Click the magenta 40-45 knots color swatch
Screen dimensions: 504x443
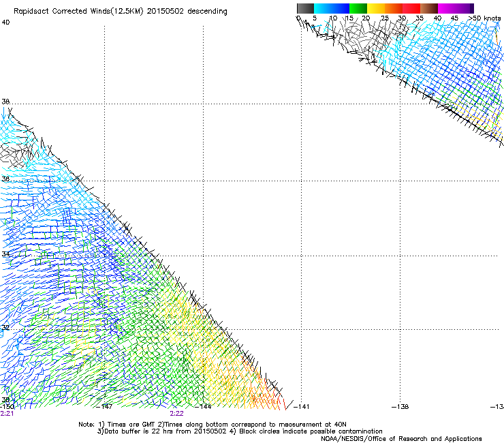pos(447,8)
